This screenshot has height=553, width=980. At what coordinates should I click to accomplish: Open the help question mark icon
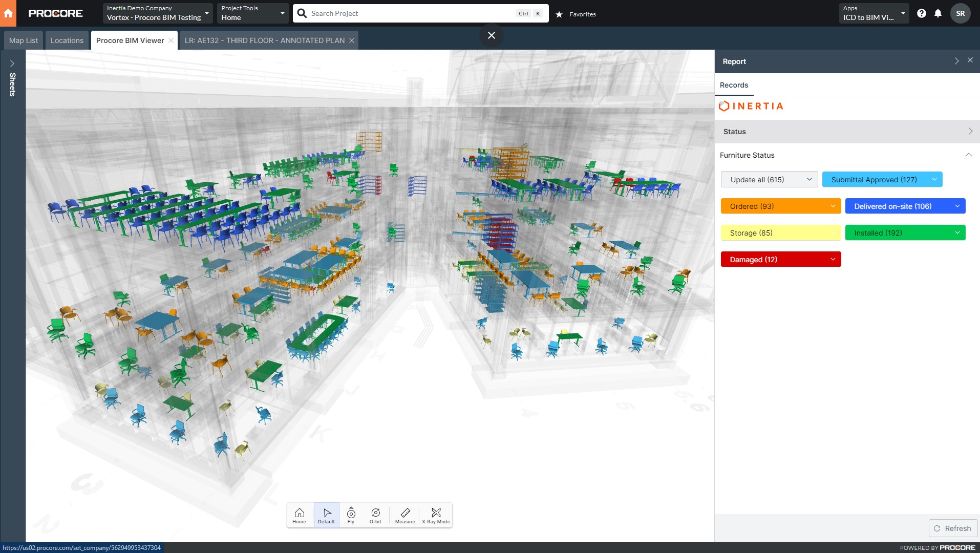coord(921,13)
